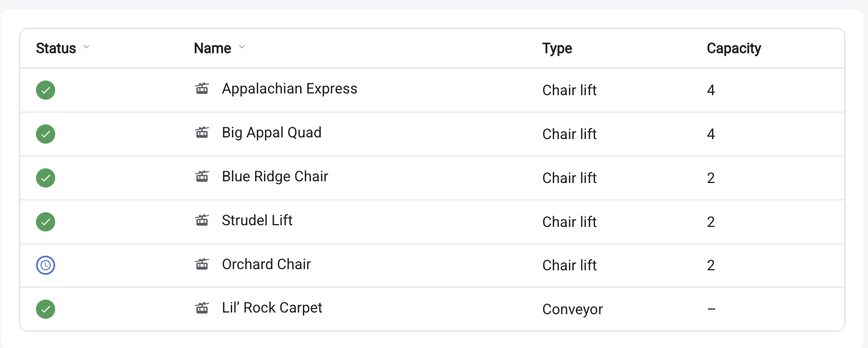
Task: Click the lift icon beside Appalachian Express
Action: [202, 88]
